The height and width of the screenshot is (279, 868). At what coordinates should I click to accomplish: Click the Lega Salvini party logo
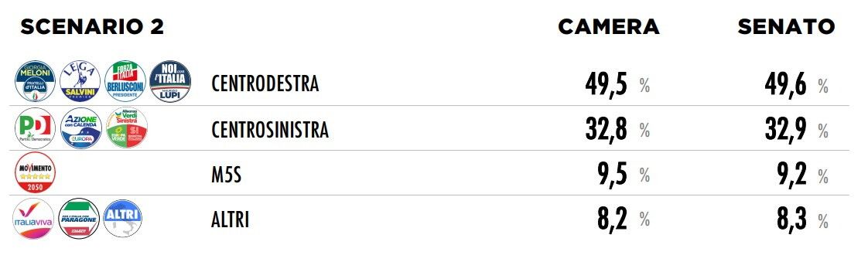pos(80,81)
